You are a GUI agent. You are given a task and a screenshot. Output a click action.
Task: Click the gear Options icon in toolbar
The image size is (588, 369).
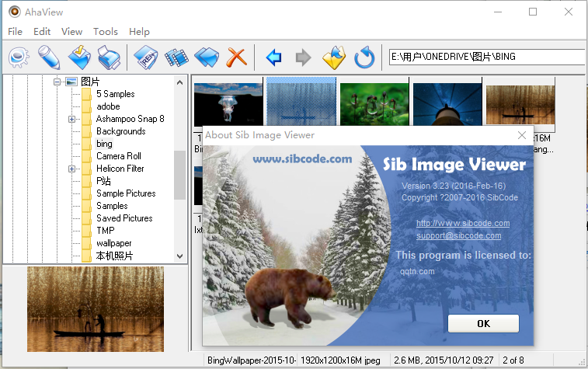19,57
